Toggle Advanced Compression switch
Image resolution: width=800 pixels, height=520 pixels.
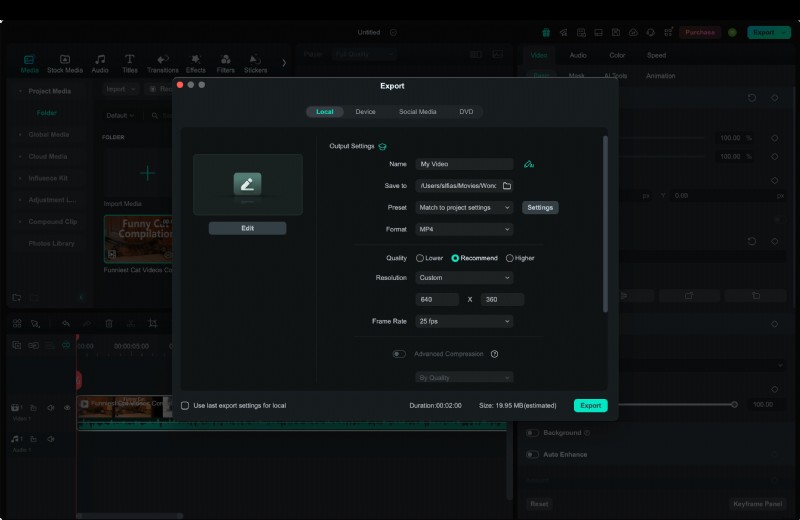click(399, 354)
